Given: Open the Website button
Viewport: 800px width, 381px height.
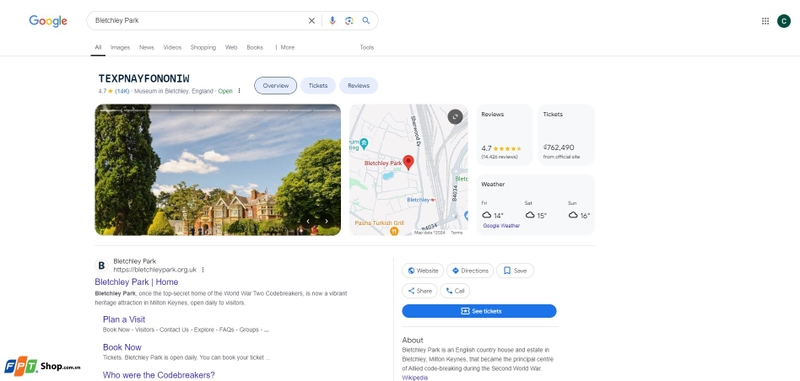Looking at the screenshot, I should 422,271.
